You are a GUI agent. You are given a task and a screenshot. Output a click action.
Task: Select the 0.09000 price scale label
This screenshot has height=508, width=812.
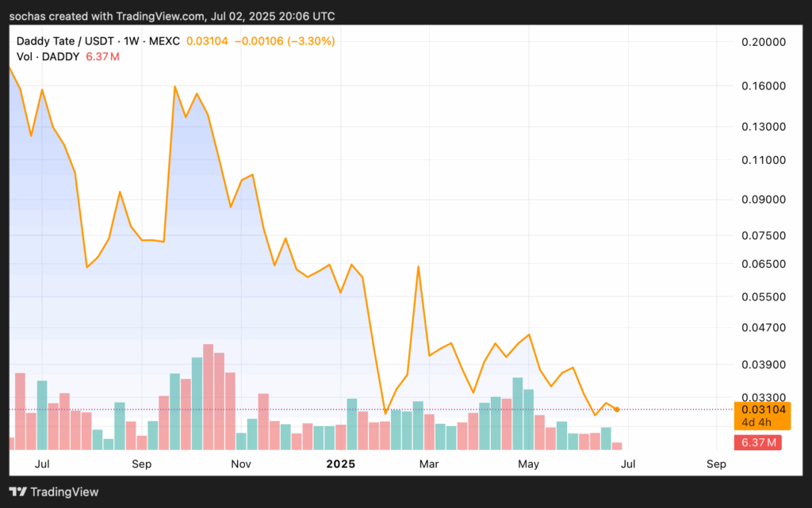point(764,200)
